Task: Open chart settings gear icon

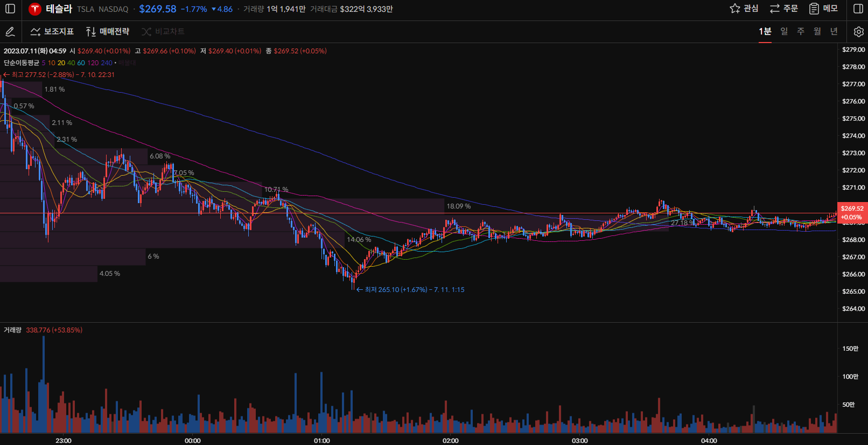Action: pos(858,32)
